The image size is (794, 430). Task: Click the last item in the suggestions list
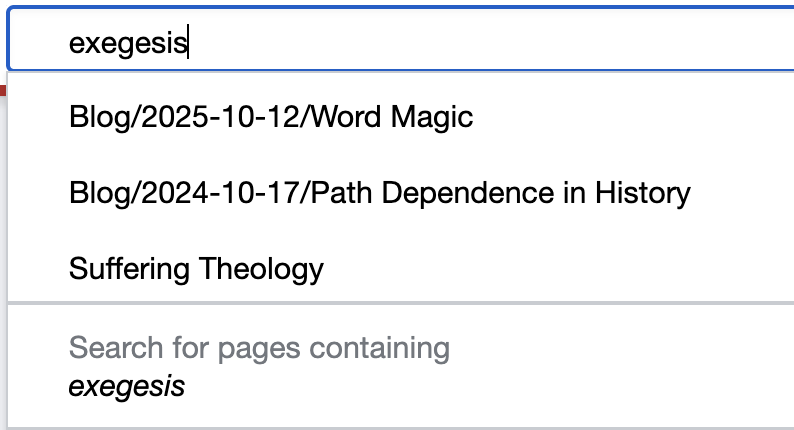click(259, 366)
